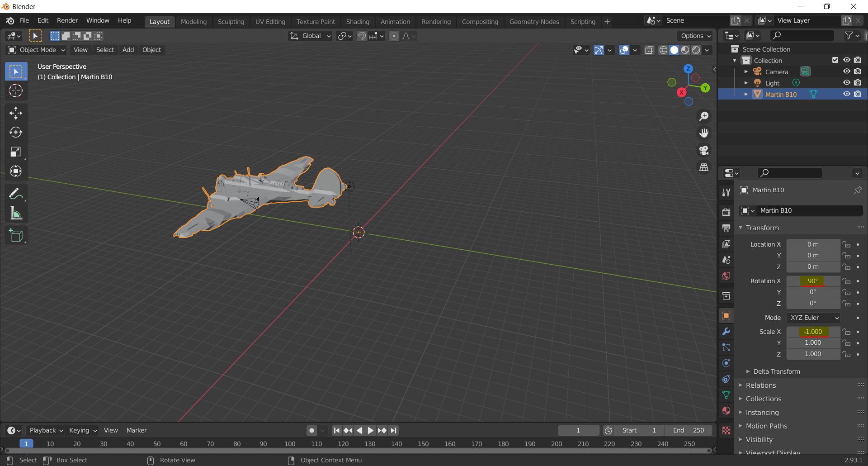The height and width of the screenshot is (466, 868).
Task: Switch to orthographic grid view toggle
Action: coord(704,167)
